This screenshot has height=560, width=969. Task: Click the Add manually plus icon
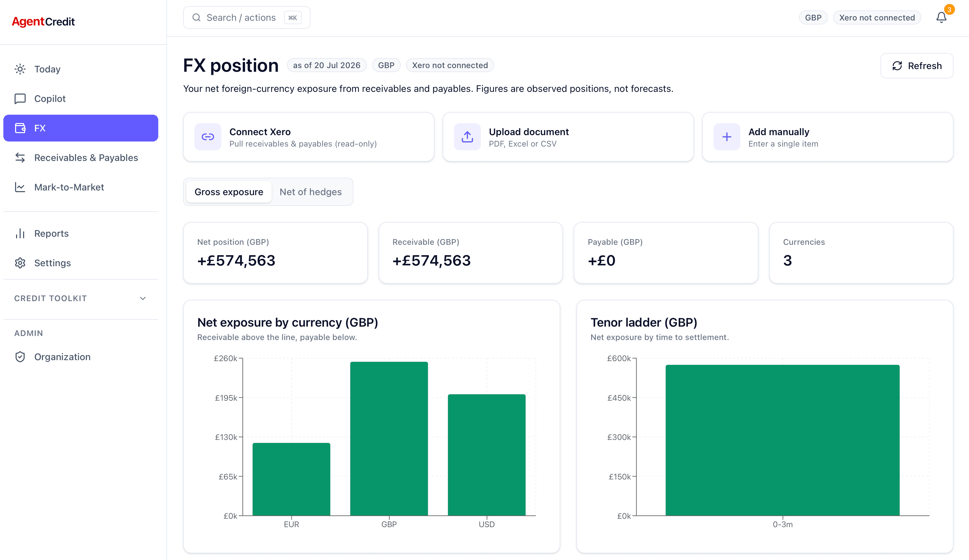[x=727, y=136]
